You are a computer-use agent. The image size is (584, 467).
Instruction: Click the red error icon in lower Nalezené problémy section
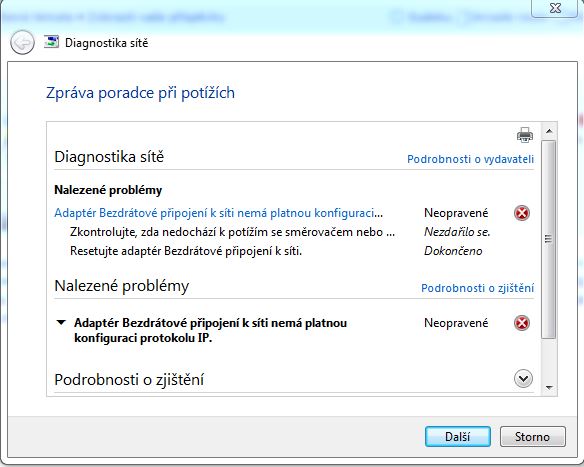click(521, 323)
